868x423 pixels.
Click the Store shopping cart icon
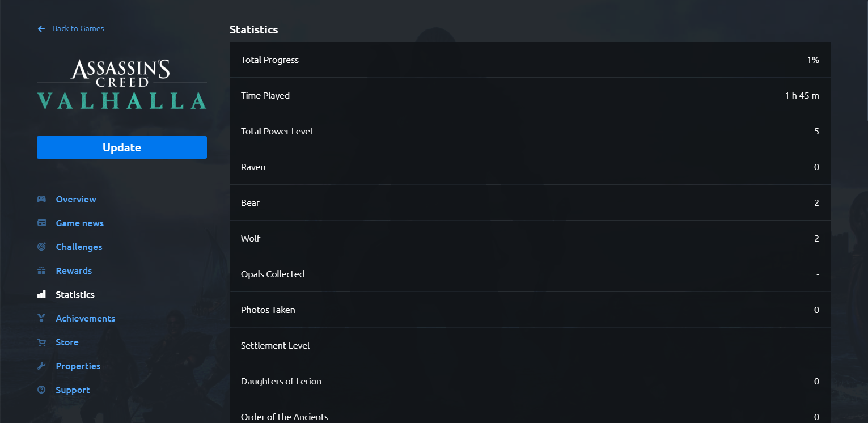41,342
